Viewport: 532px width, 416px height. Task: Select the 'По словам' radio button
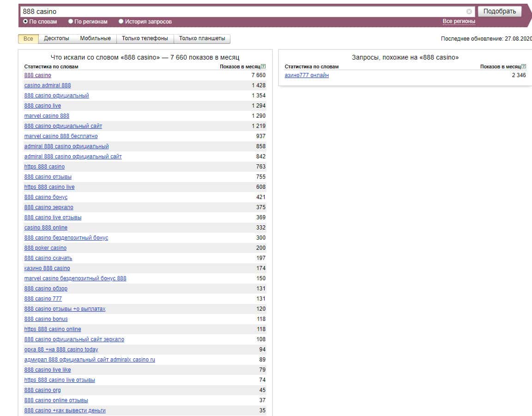coord(25,21)
